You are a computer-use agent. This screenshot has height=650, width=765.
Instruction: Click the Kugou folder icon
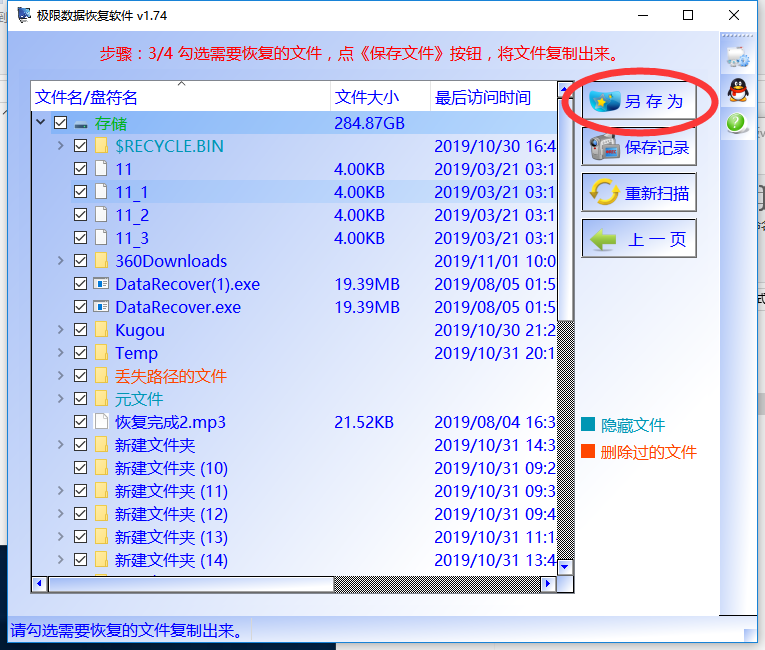101,330
